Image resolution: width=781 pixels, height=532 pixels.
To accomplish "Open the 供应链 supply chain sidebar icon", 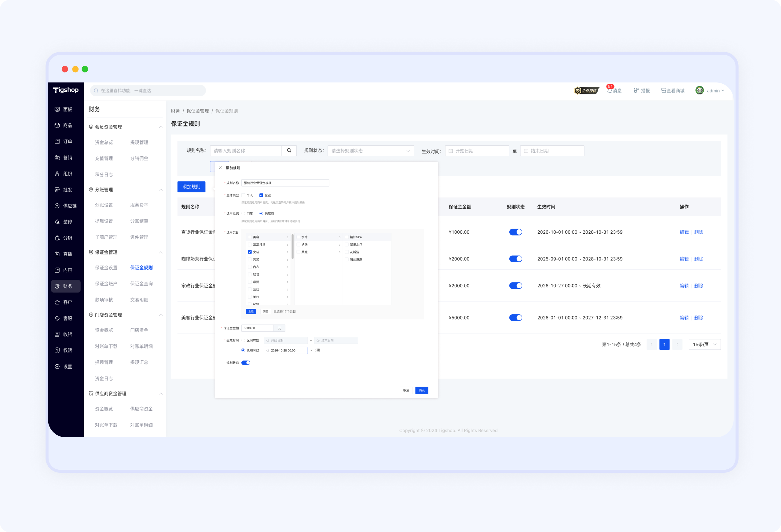I will (57, 206).
